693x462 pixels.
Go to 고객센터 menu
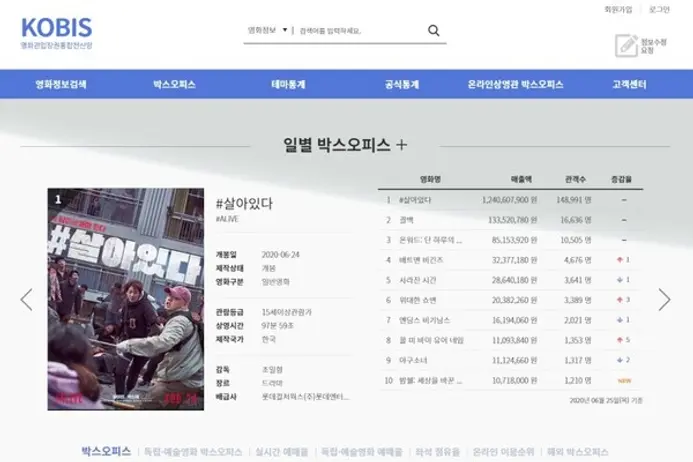629,84
